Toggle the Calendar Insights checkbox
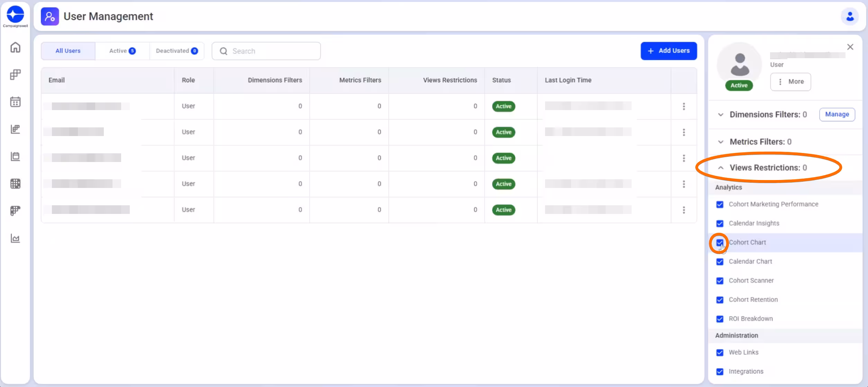This screenshot has width=868, height=387. [x=720, y=223]
